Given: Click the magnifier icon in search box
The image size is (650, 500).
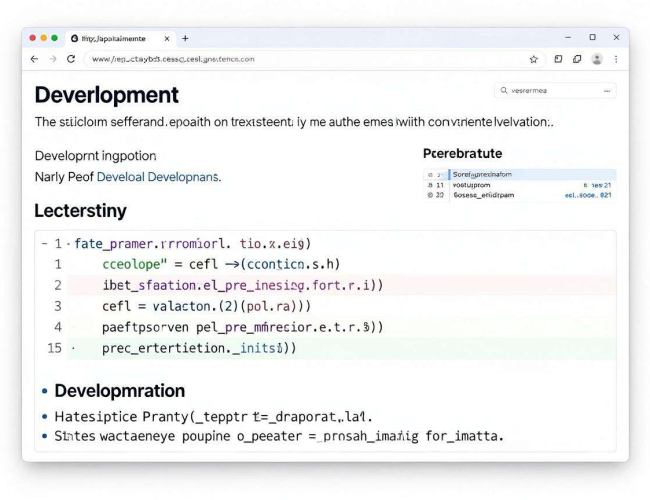Looking at the screenshot, I should pyautogui.click(x=504, y=90).
